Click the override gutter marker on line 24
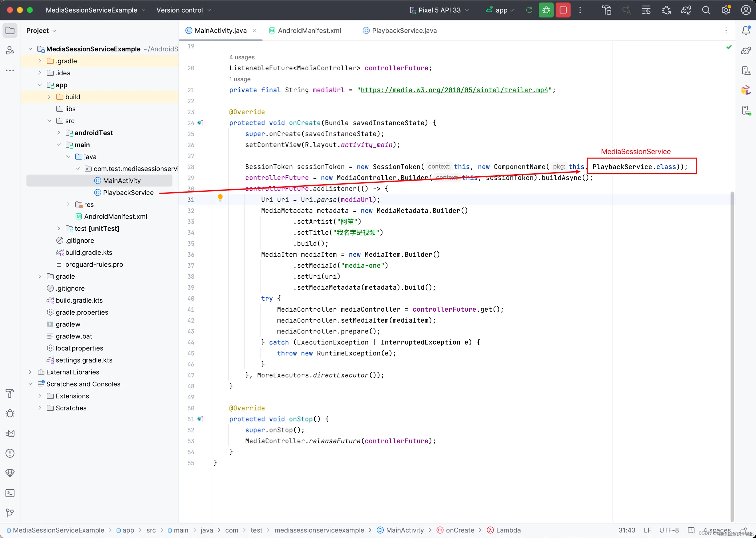 pos(200,123)
